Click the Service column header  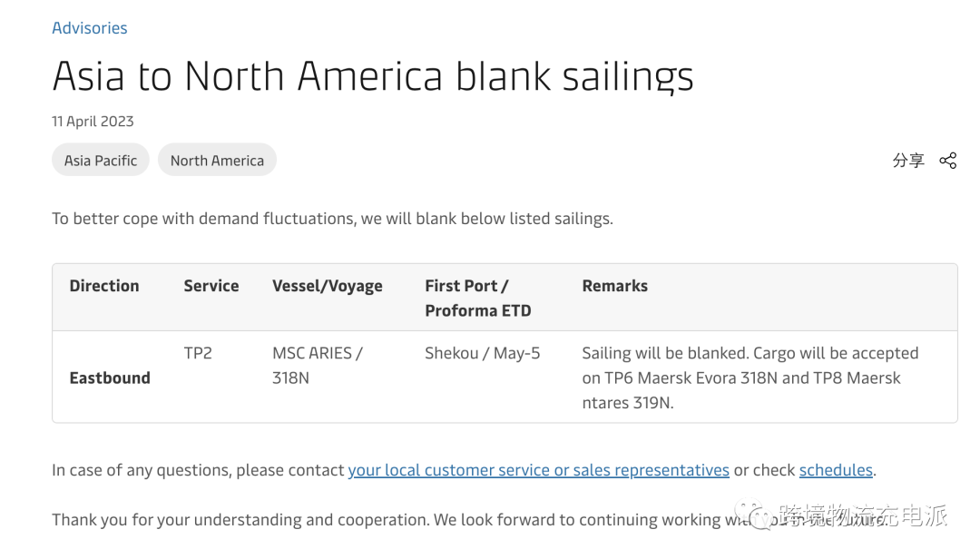point(211,286)
